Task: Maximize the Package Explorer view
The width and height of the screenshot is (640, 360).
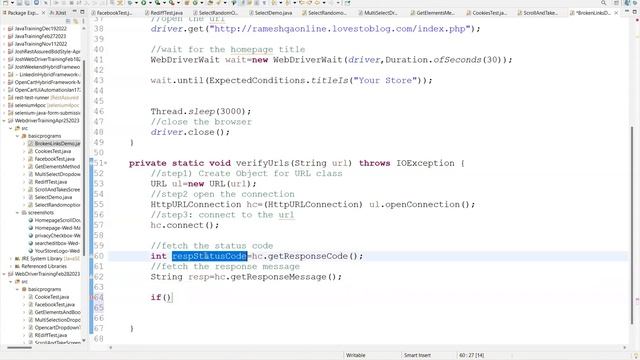Action: tap(82, 13)
